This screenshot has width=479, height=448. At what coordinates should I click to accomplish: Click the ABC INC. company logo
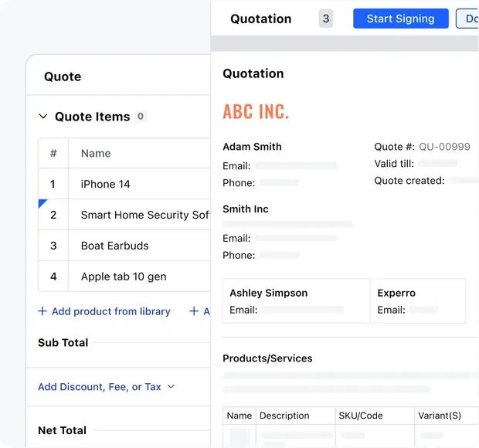pos(256,111)
